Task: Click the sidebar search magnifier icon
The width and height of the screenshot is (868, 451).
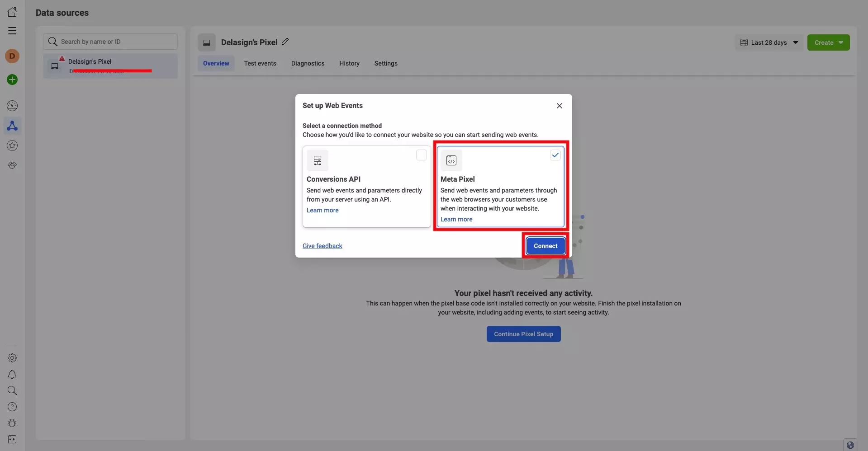Action: (12, 390)
